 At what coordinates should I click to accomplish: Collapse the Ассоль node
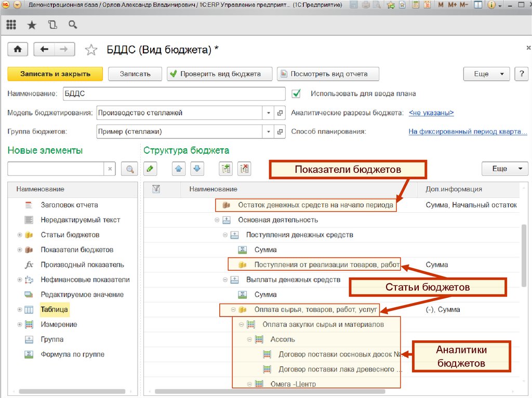249,339
